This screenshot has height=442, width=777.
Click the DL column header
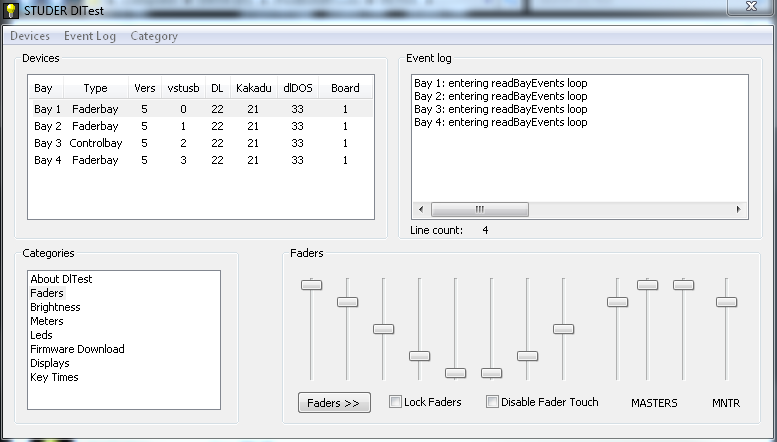pyautogui.click(x=218, y=88)
